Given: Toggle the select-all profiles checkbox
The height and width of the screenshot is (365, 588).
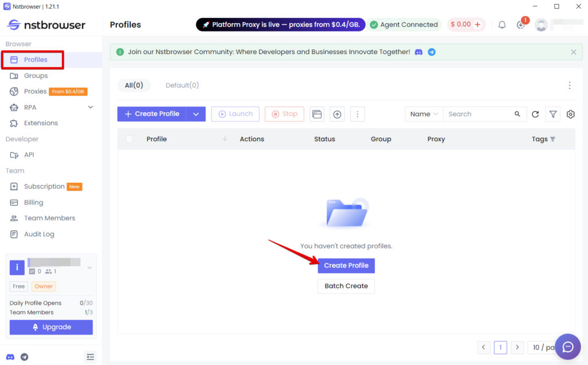Looking at the screenshot, I should tap(129, 139).
